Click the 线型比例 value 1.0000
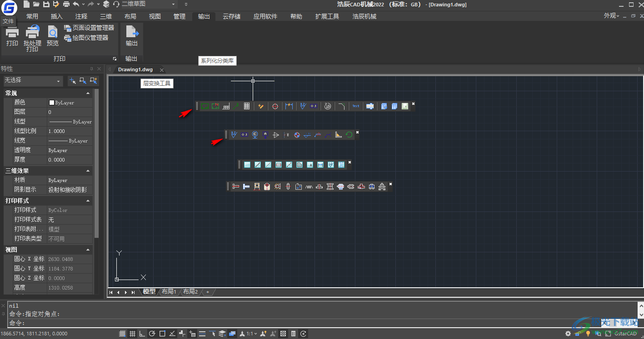The image size is (644, 339). pyautogui.click(x=70, y=131)
